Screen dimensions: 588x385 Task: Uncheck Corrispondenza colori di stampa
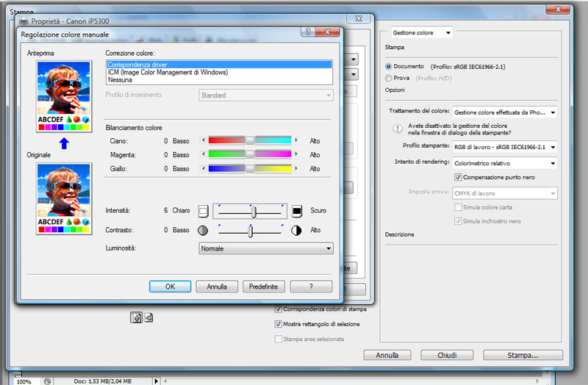pos(278,309)
